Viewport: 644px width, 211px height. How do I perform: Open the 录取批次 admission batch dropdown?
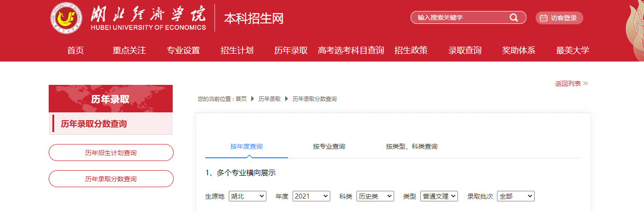point(515,196)
